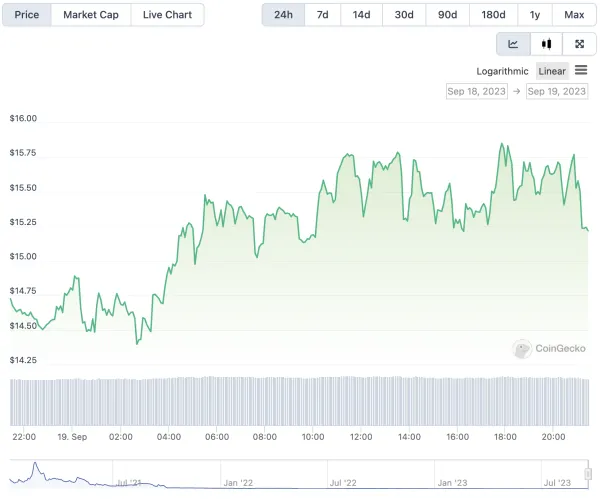Viewport: 600px width, 499px height.
Task: Select the 90d time range
Action: 447,15
